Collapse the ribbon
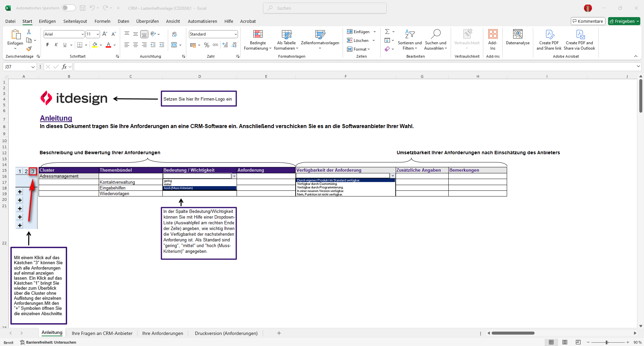The image size is (644, 346). tap(636, 56)
